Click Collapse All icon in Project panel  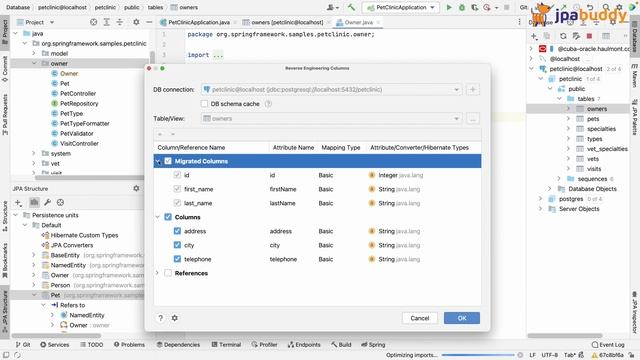click(120, 22)
